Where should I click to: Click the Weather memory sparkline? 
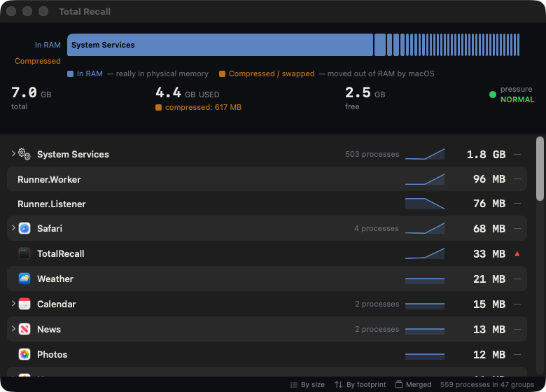[425, 279]
